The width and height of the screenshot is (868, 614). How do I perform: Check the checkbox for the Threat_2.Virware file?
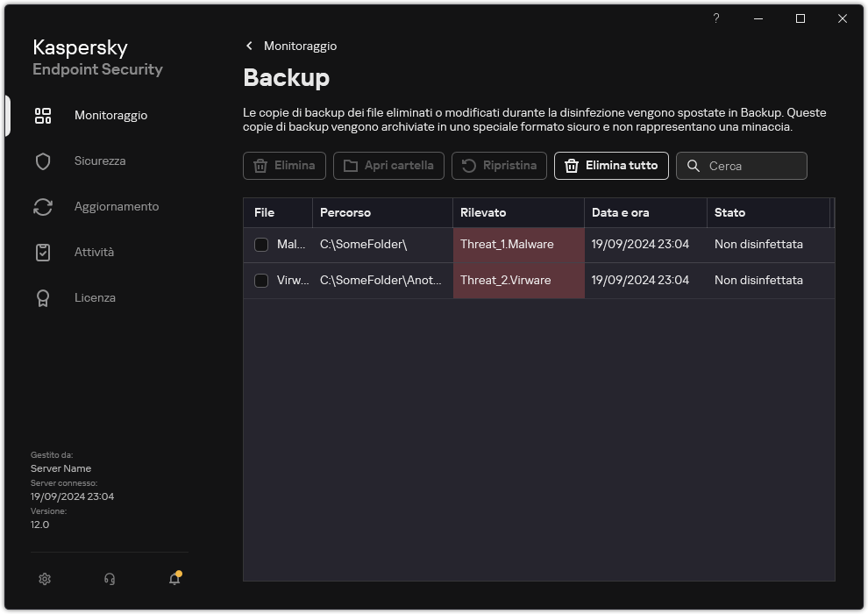pos(260,281)
